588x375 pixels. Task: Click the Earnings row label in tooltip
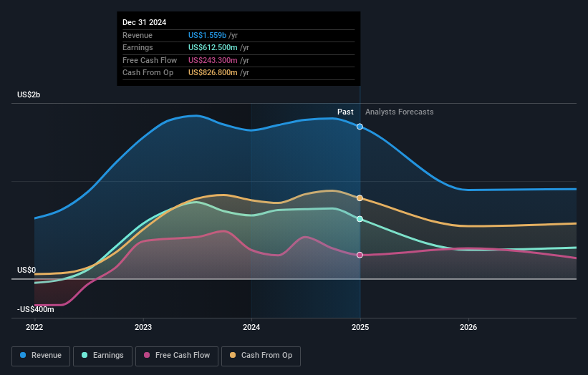138,47
